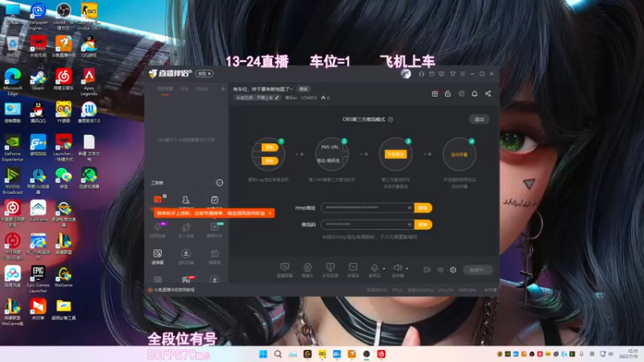Viewport: 644px width, 362px height.
Task: Toggle the preview eye icon in bottom bar
Action: point(440,269)
